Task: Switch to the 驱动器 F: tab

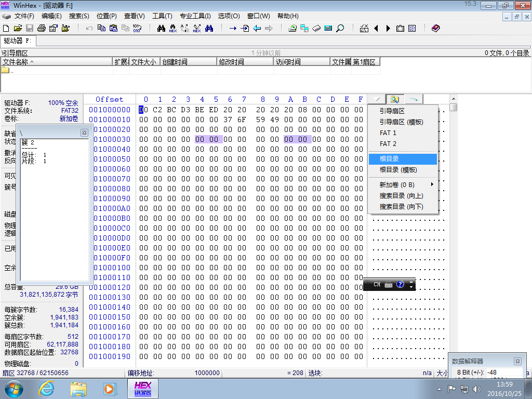Action: pyautogui.click(x=18, y=41)
